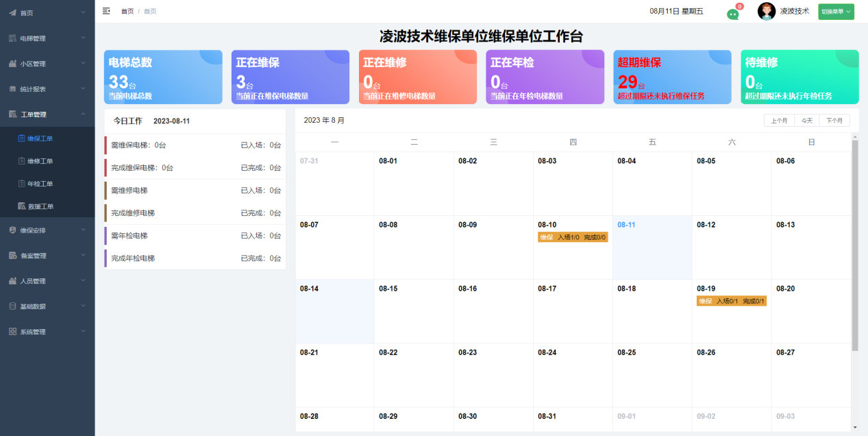Expand the 首页 menu chevron

[x=83, y=13]
